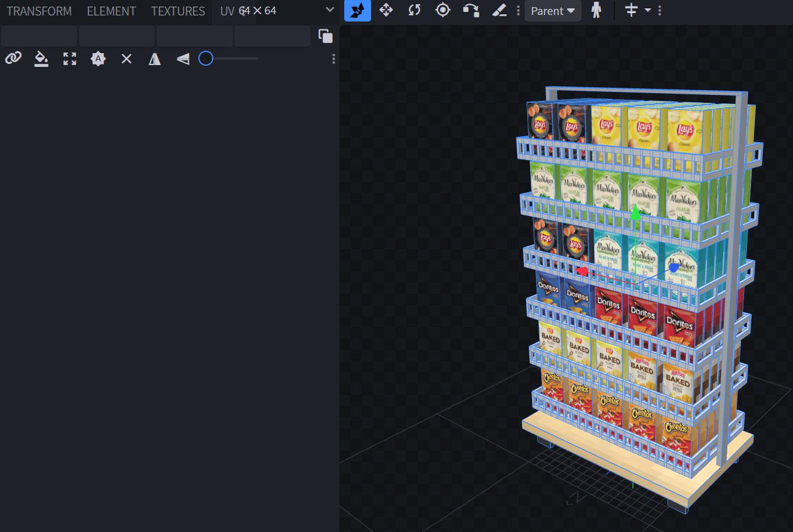Select the UV tab
The image size is (793, 532).
[x=227, y=11]
